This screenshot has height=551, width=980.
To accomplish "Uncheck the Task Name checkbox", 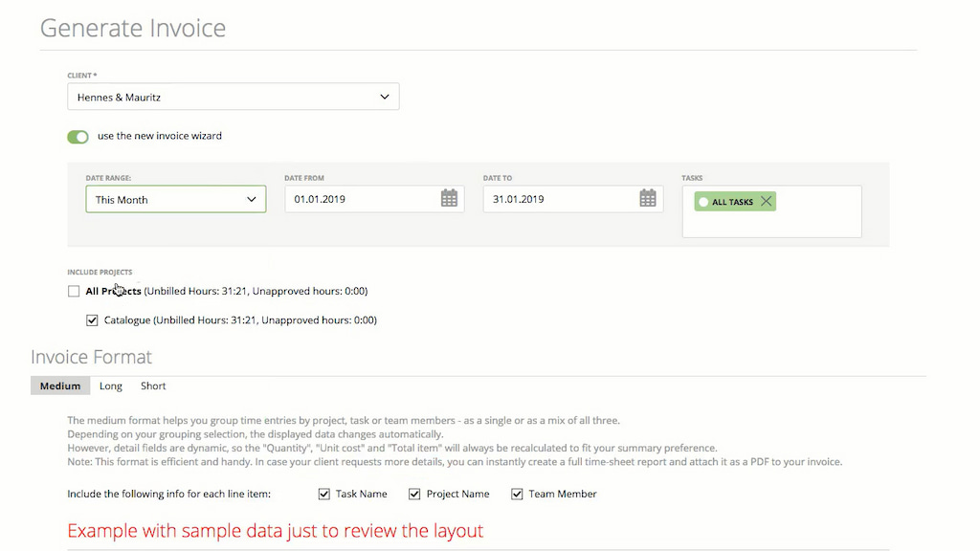I will point(324,494).
